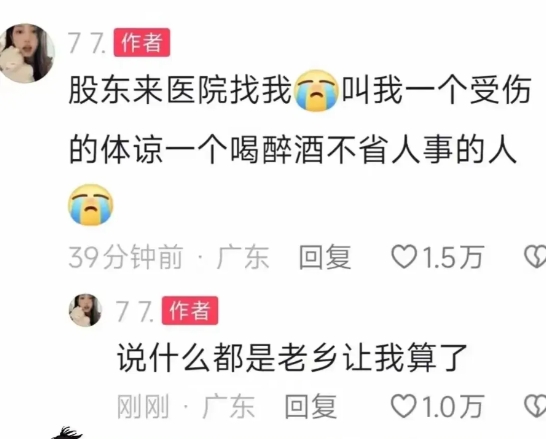The height and width of the screenshot is (439, 546).
Task: Open username 7 7. on top comment
Action: pos(87,43)
